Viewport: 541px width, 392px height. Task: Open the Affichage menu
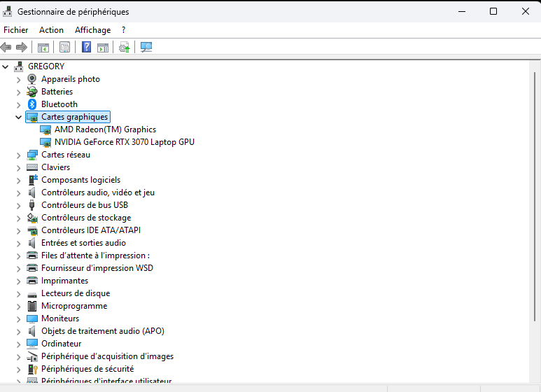(x=93, y=30)
